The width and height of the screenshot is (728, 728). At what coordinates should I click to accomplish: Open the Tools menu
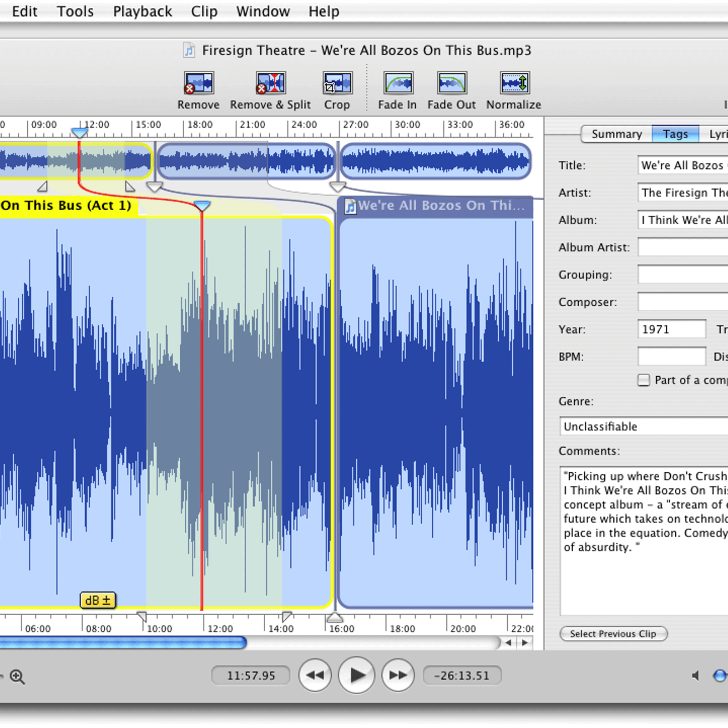[75, 11]
